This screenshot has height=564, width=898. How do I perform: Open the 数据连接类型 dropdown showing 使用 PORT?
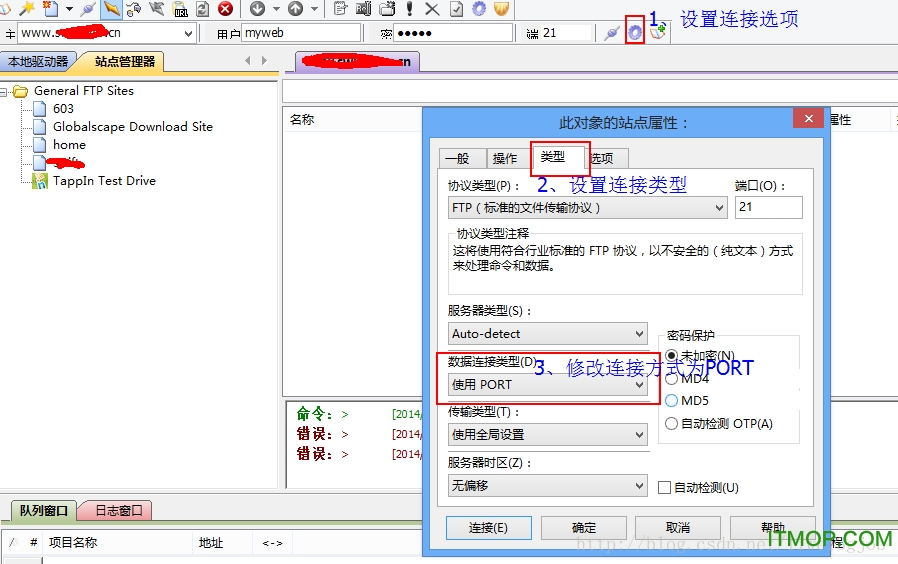[x=548, y=384]
